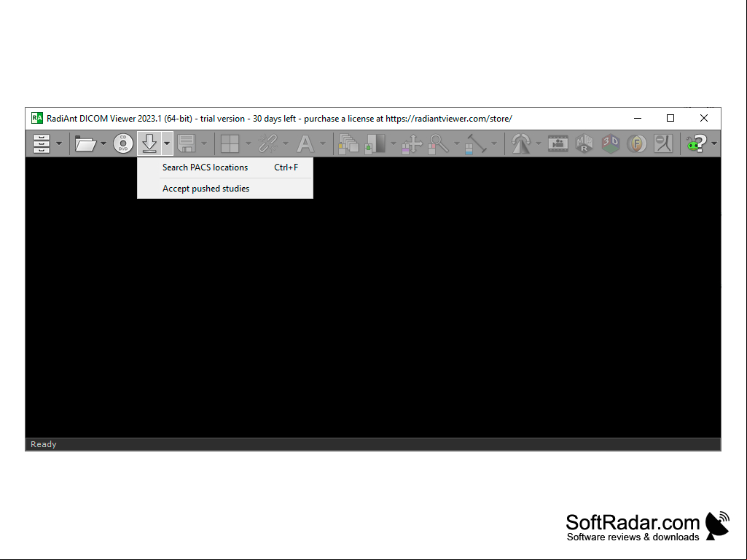Expand the measurement tools dropdown arrow
Viewport: 747px width, 560px height.
click(x=494, y=143)
